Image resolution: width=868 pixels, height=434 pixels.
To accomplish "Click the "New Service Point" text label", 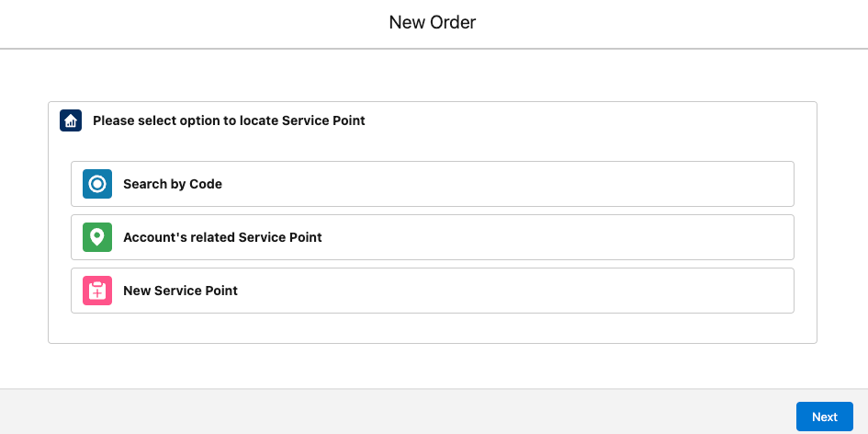I will (180, 291).
